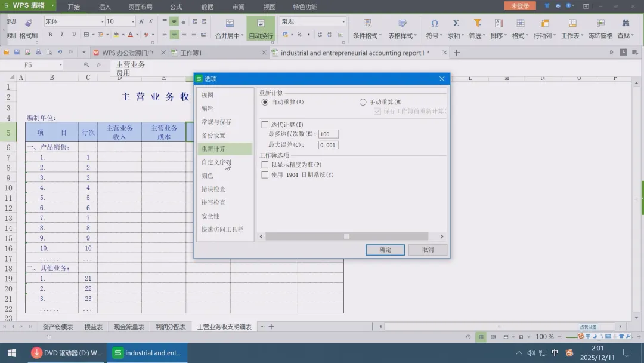
Task: Center align text horizontally
Action: [x=174, y=35]
